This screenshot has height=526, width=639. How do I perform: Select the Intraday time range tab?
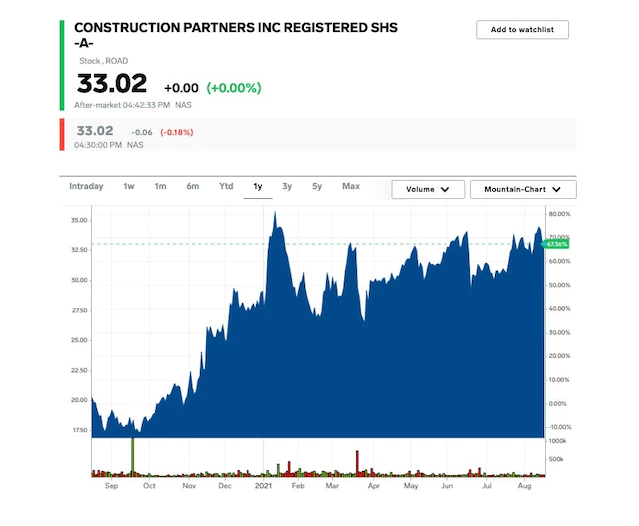pyautogui.click(x=86, y=186)
